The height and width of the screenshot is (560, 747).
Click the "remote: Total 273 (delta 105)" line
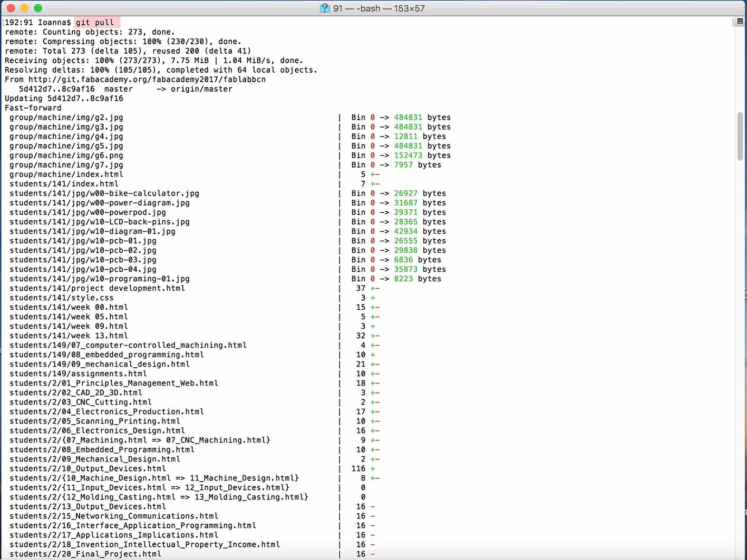coord(128,51)
